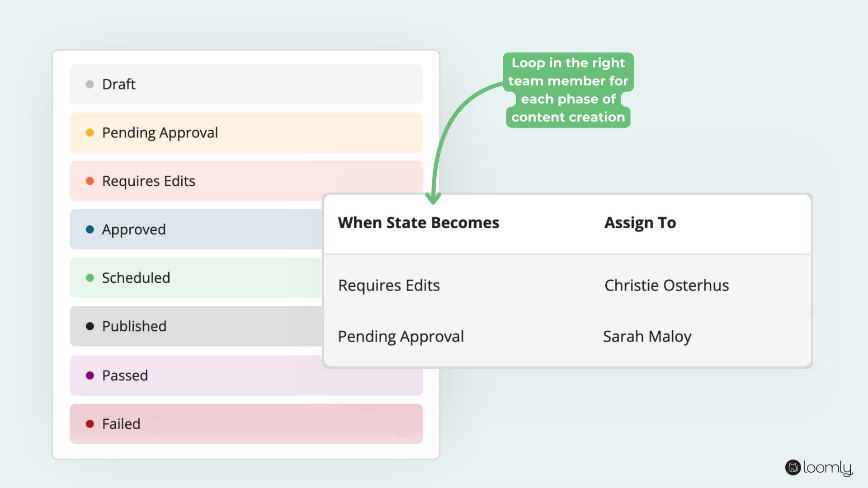Click the Assign To column header
Viewport: 868px width, 488px height.
coord(640,222)
